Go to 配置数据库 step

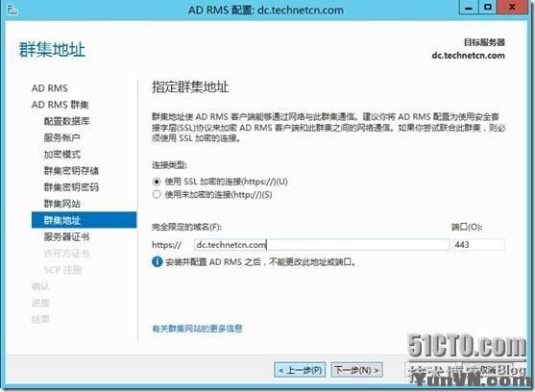pyautogui.click(x=67, y=121)
